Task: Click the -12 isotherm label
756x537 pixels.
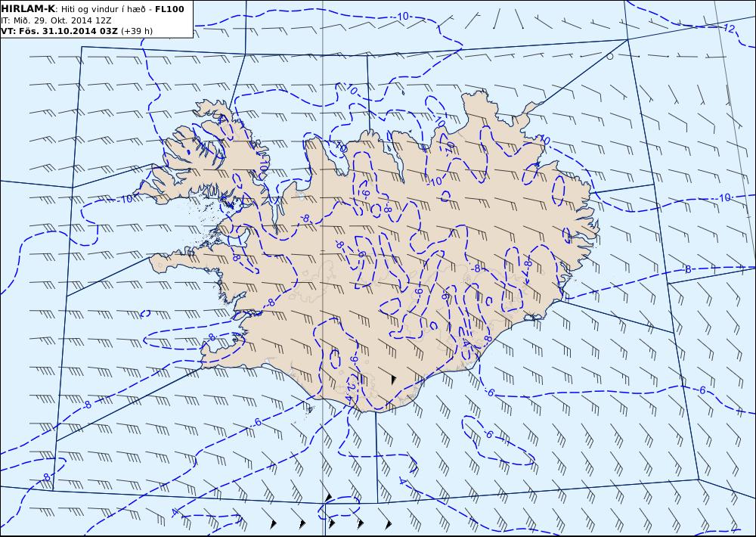Action: 729,28
